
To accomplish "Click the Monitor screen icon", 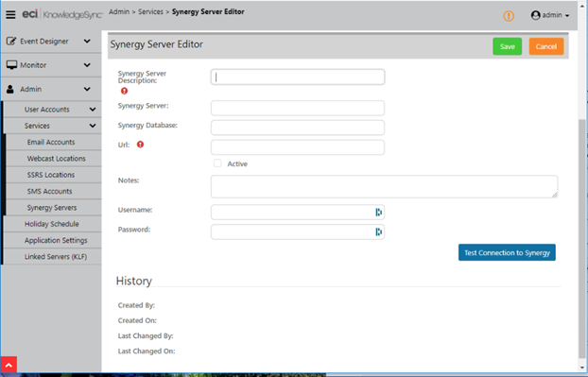I will pyautogui.click(x=11, y=65).
